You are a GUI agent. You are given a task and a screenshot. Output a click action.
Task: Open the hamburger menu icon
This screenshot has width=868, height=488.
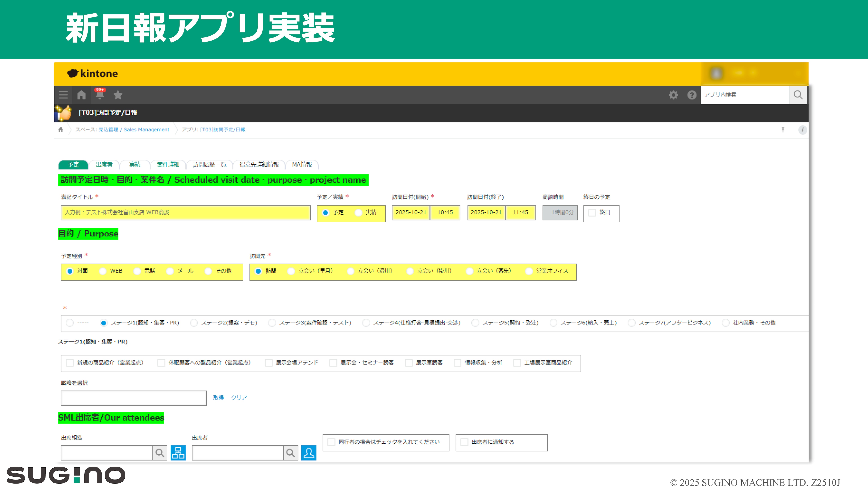(x=63, y=95)
